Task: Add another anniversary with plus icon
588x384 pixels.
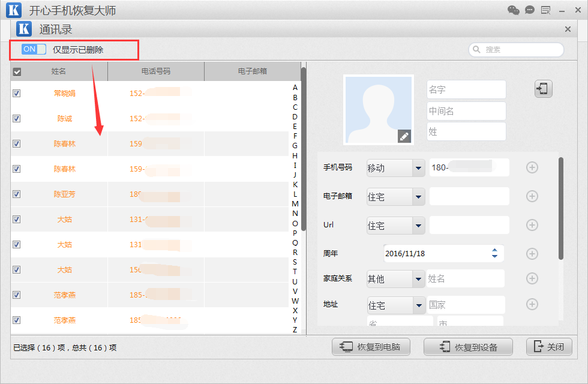Action: [x=532, y=254]
